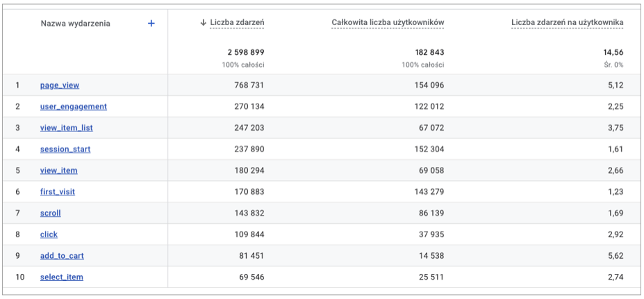The height and width of the screenshot is (299, 644).
Task: Open the page_view event link
Action: tap(60, 86)
